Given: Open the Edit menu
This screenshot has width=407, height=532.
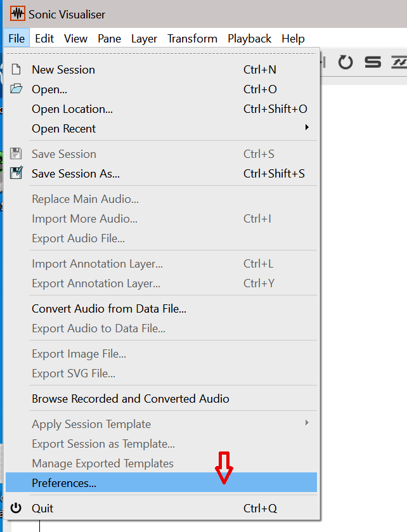Looking at the screenshot, I should point(44,38).
